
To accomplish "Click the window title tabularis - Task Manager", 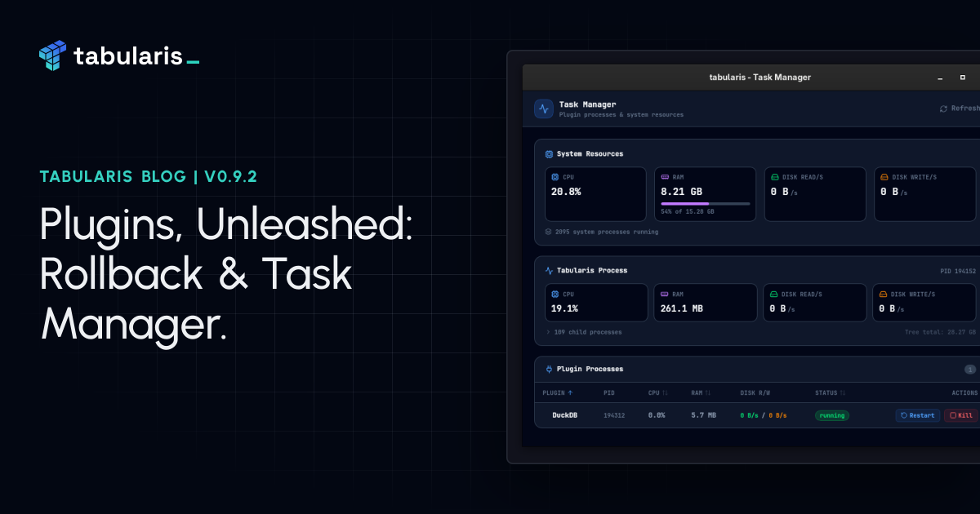I will (x=760, y=78).
